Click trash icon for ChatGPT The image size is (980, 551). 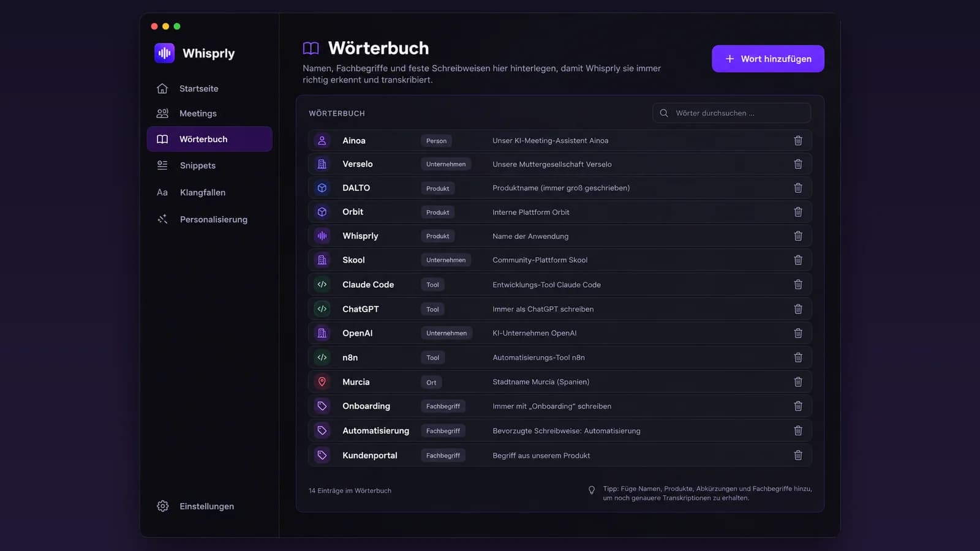point(798,309)
